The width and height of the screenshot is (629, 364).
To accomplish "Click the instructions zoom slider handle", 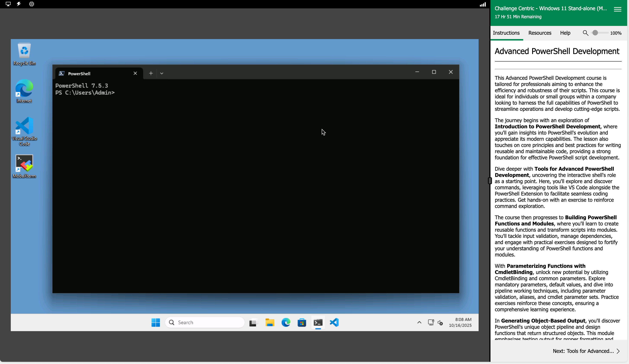I will [595, 33].
